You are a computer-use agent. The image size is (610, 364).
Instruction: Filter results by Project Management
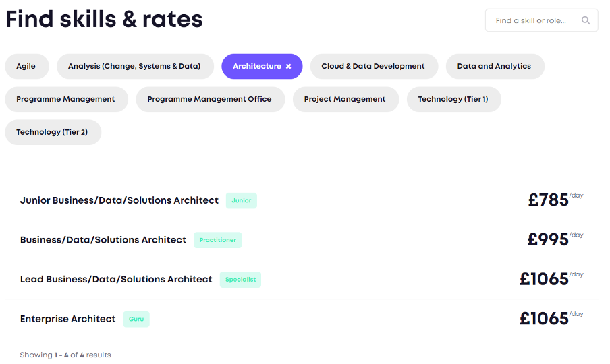point(345,99)
